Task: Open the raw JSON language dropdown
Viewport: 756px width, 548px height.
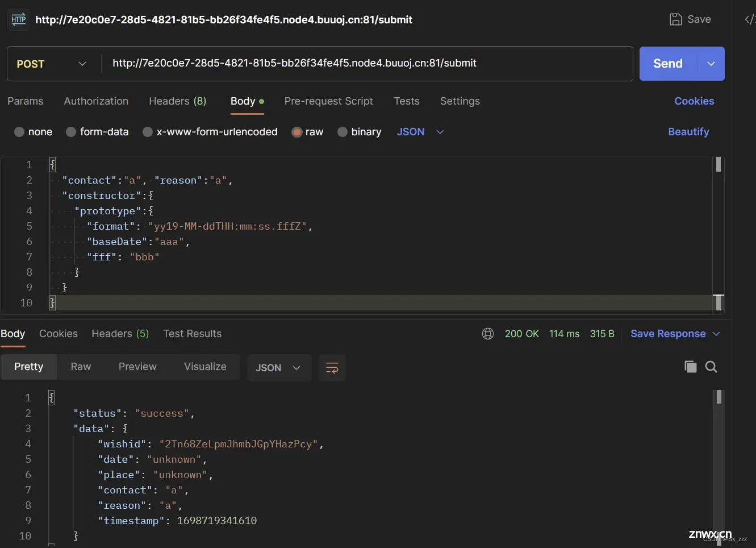Action: pos(420,132)
